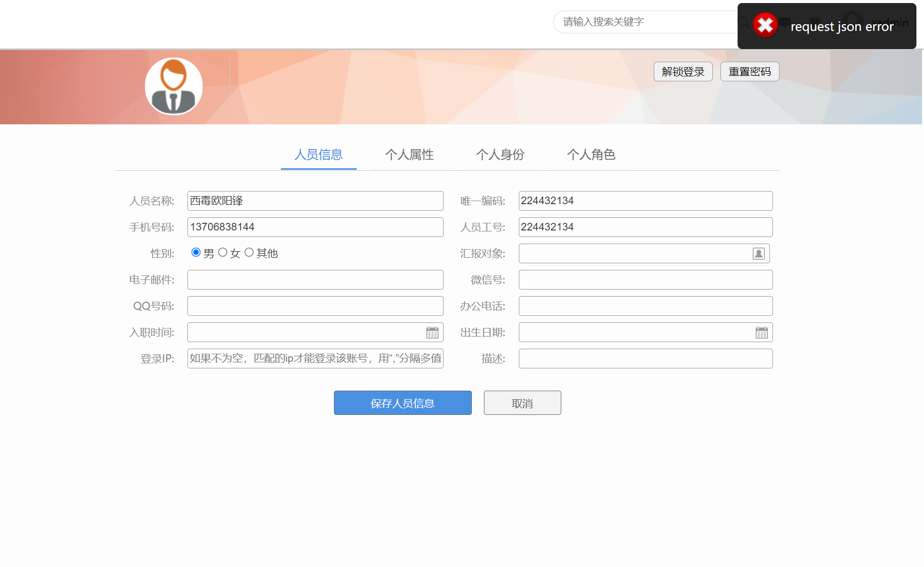
Task: Open the calendar icon for 入职时间
Action: [x=432, y=333]
